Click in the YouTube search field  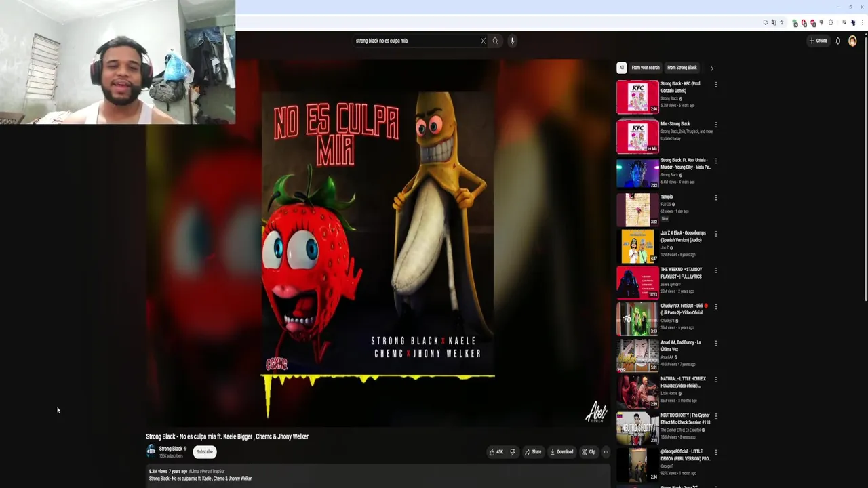[416, 41]
